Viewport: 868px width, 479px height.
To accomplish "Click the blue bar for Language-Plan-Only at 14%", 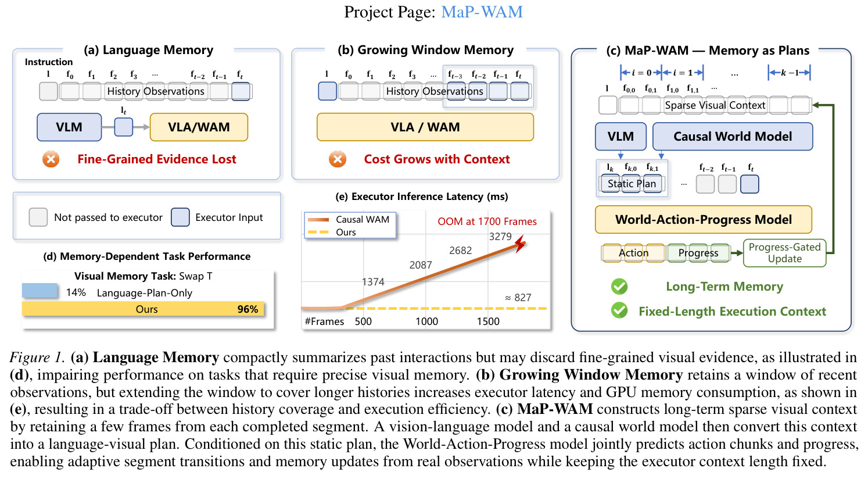I will 40,291.
